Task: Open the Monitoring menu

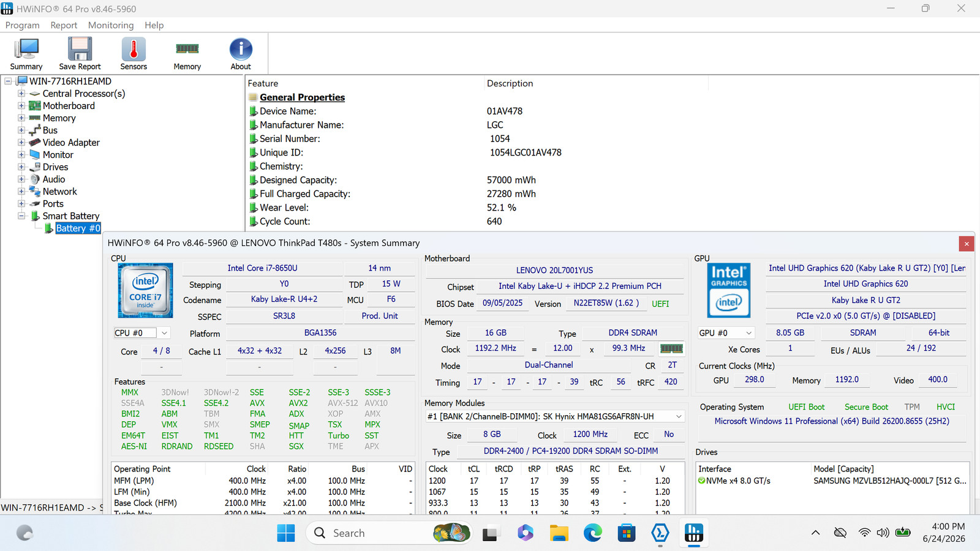Action: [x=111, y=25]
